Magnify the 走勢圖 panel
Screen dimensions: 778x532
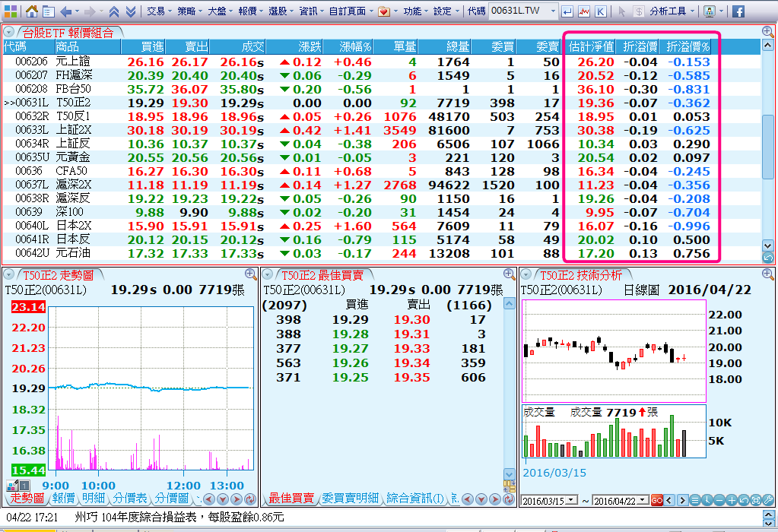click(250, 274)
